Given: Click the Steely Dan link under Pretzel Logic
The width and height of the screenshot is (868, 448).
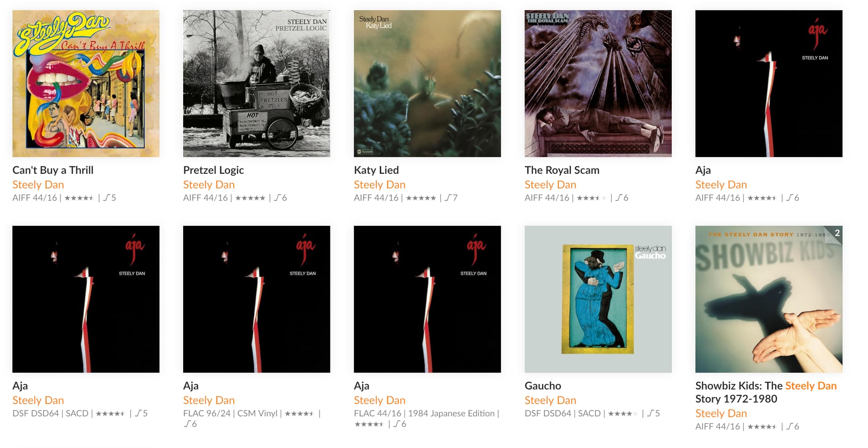Looking at the screenshot, I should [x=209, y=185].
